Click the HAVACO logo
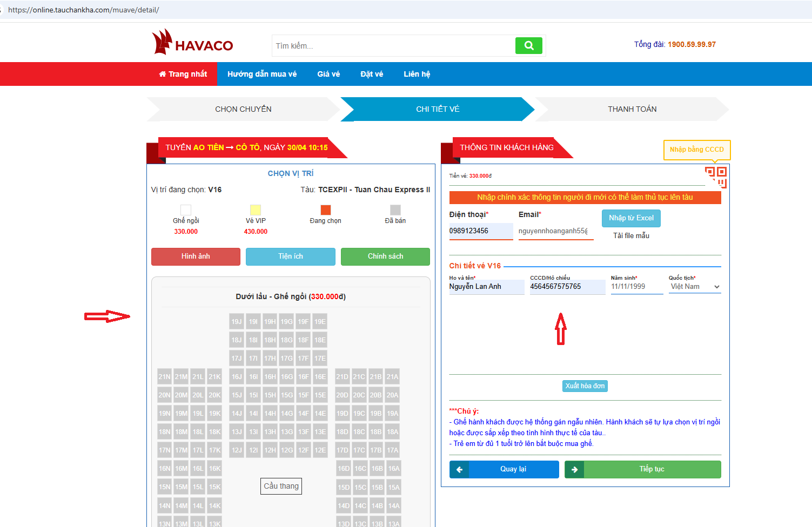Viewport: 812px width, 527px height. (192, 43)
